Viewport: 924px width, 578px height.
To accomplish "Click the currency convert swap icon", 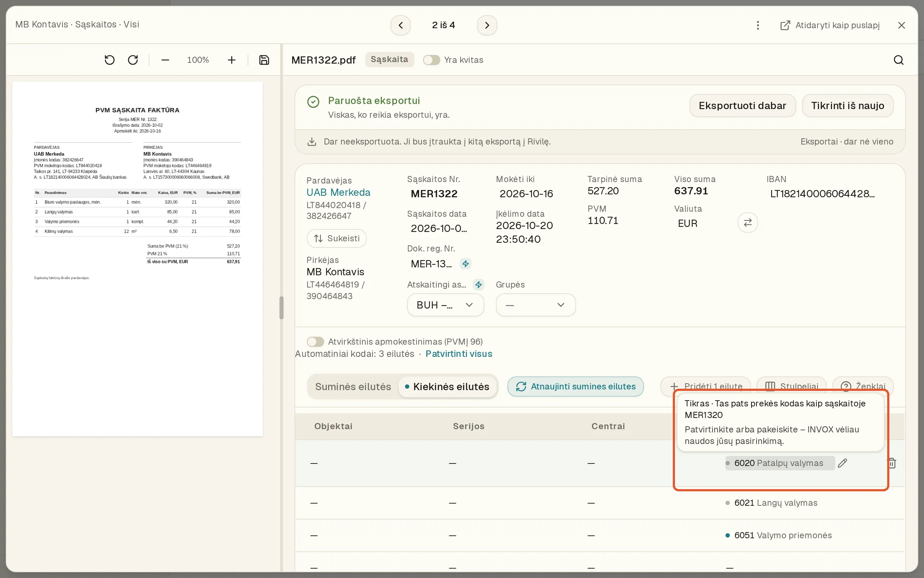I will [x=748, y=223].
